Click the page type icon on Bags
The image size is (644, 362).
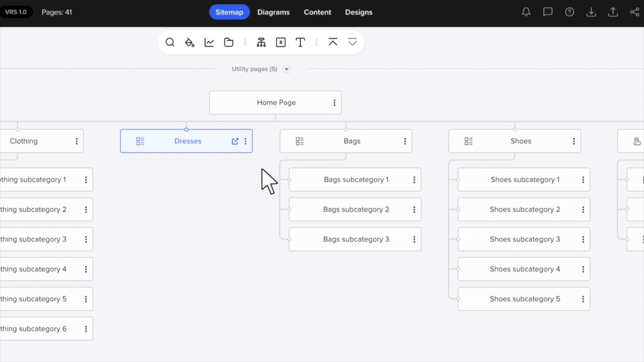pyautogui.click(x=300, y=141)
